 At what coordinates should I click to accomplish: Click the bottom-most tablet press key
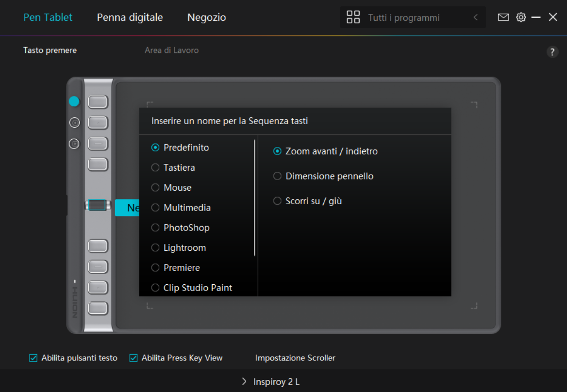tap(98, 308)
